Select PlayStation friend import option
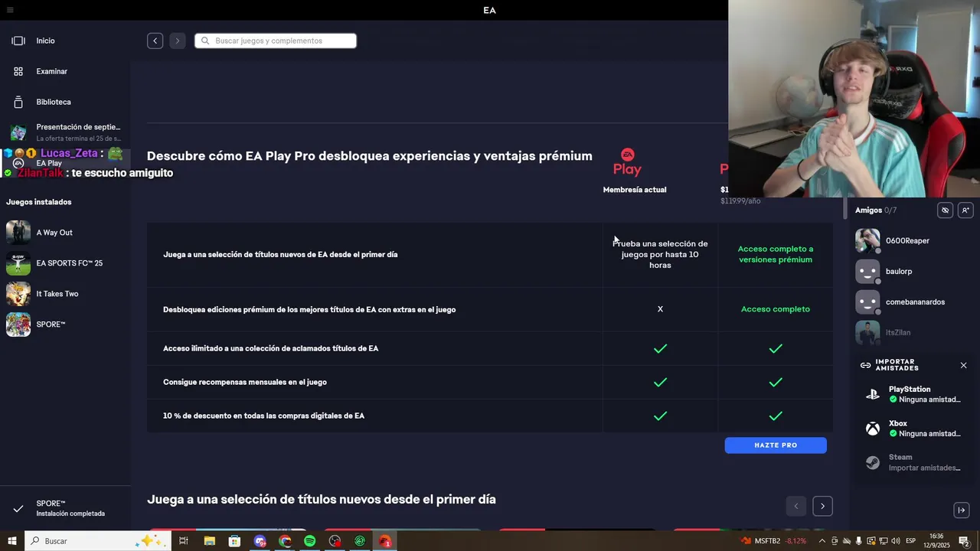 [913, 394]
